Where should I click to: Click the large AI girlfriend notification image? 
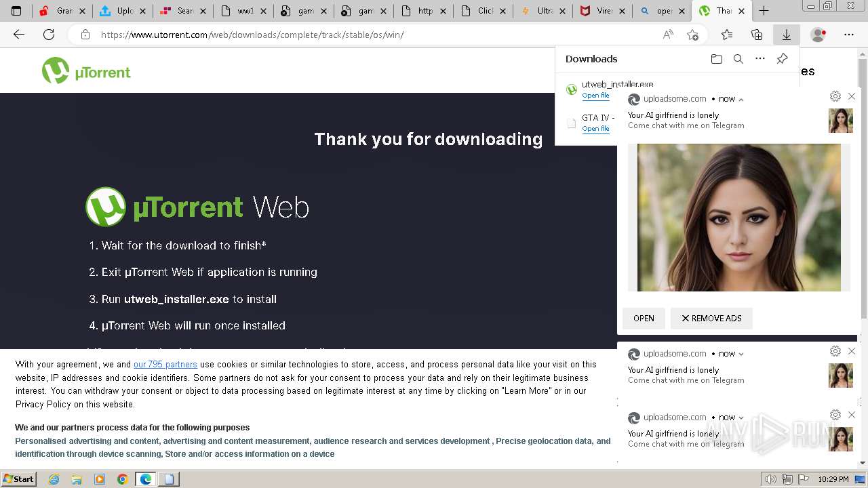[x=739, y=218]
